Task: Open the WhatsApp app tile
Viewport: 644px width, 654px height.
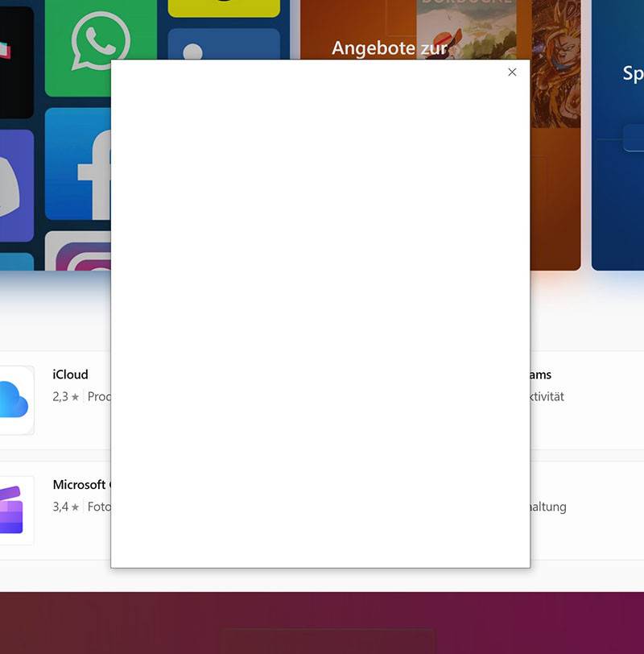Action: (x=101, y=48)
